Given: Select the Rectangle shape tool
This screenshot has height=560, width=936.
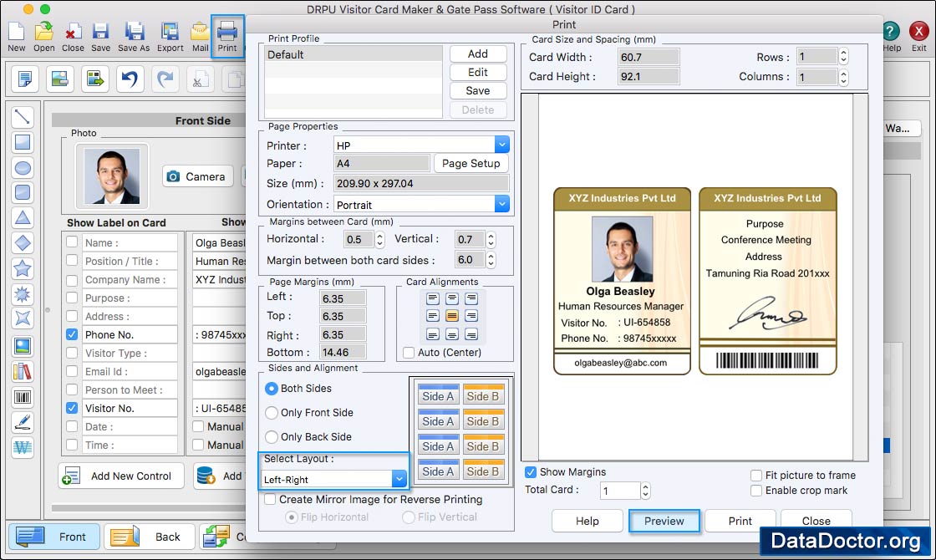Looking at the screenshot, I should [x=22, y=142].
